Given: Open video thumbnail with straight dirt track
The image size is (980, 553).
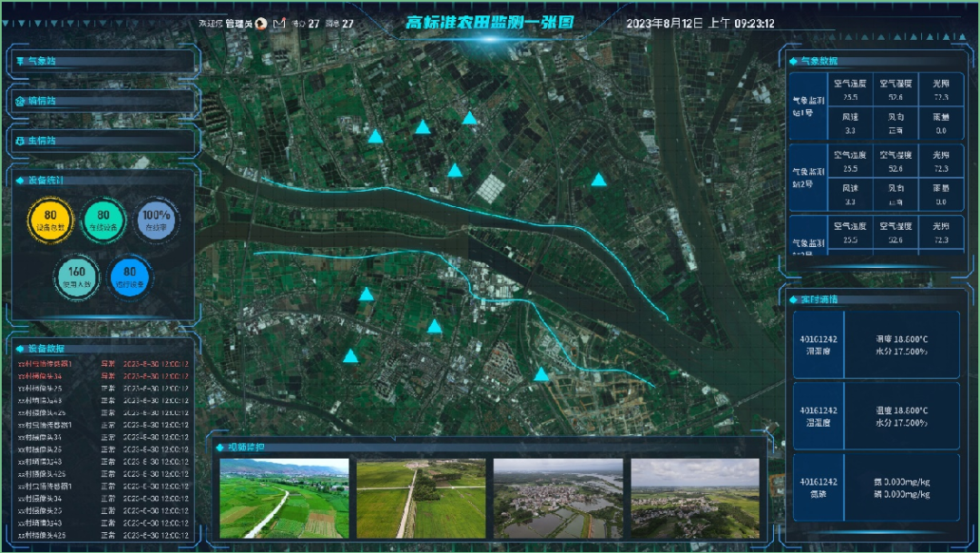Looking at the screenshot, I should 421,499.
